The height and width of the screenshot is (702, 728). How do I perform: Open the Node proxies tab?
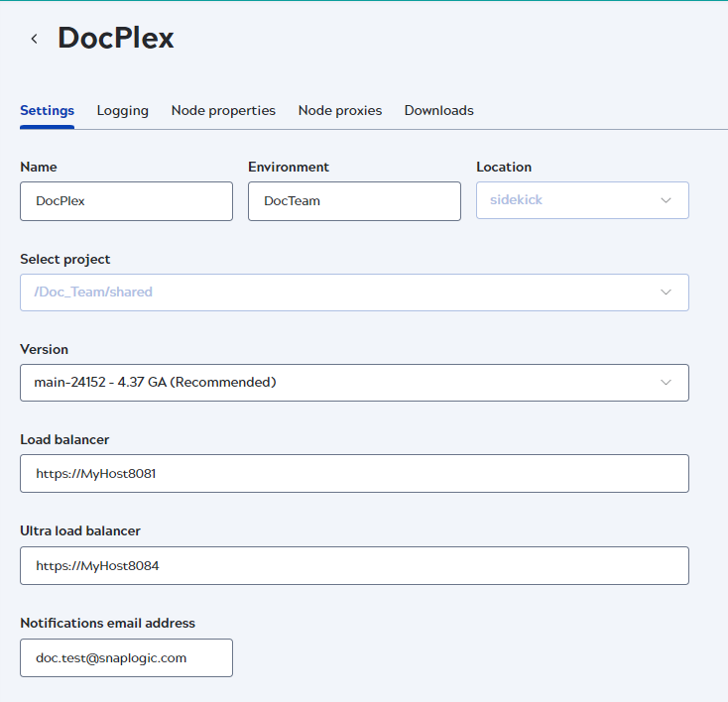[x=339, y=110]
